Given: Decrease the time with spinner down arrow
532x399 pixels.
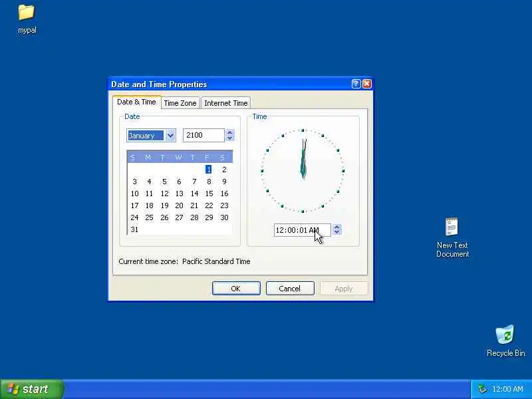Looking at the screenshot, I should 336,232.
